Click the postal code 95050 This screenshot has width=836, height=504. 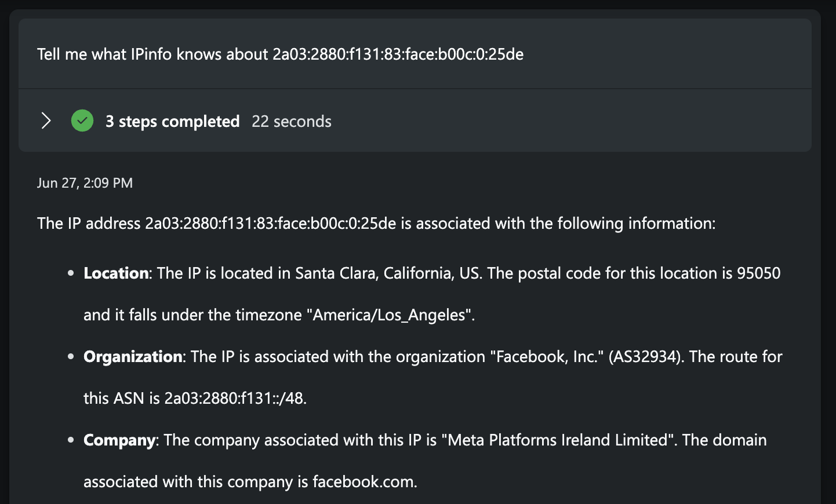[759, 273]
